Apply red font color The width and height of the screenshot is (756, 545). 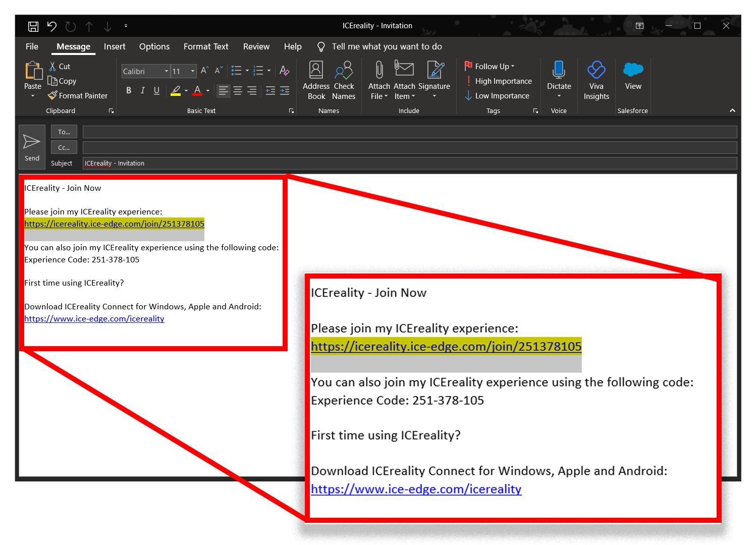(x=197, y=91)
